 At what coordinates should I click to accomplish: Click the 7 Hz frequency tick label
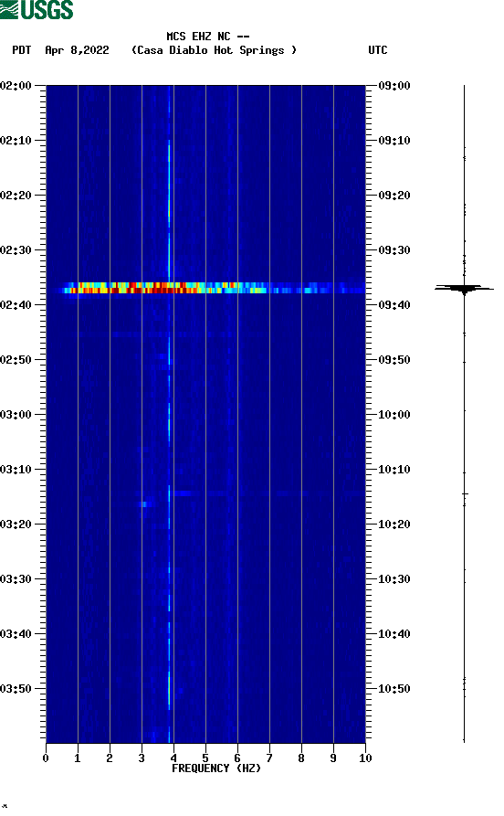tap(269, 758)
